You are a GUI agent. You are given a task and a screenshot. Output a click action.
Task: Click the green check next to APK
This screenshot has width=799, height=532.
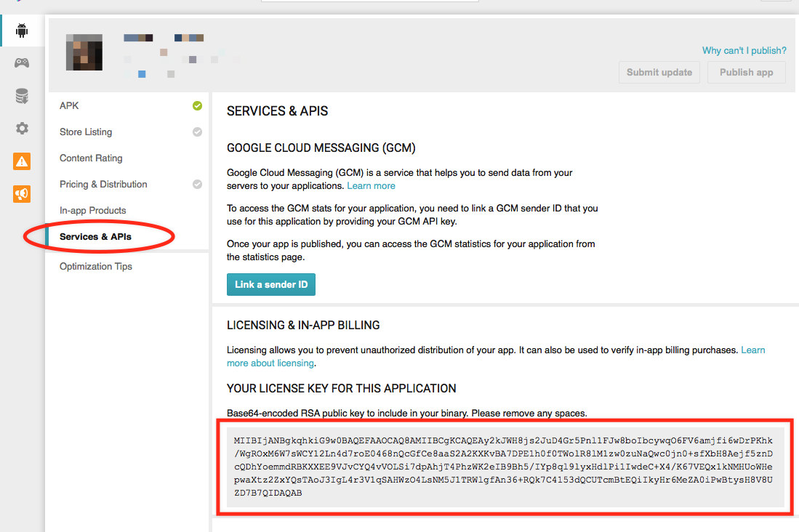(197, 105)
